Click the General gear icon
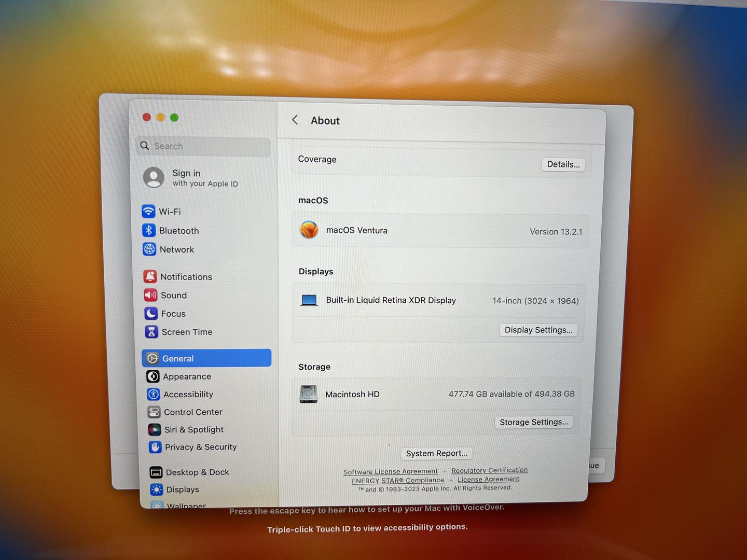Image resolution: width=747 pixels, height=560 pixels. (153, 358)
